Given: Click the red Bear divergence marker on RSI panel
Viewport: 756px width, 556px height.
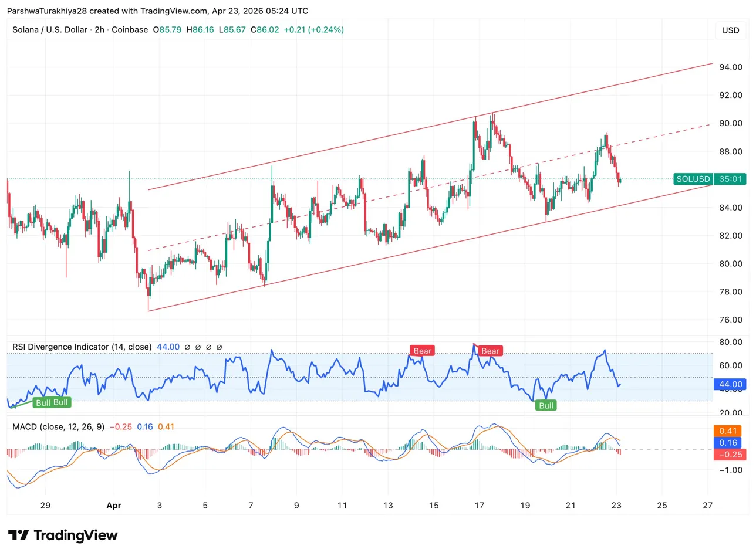Looking at the screenshot, I should click(x=422, y=350).
